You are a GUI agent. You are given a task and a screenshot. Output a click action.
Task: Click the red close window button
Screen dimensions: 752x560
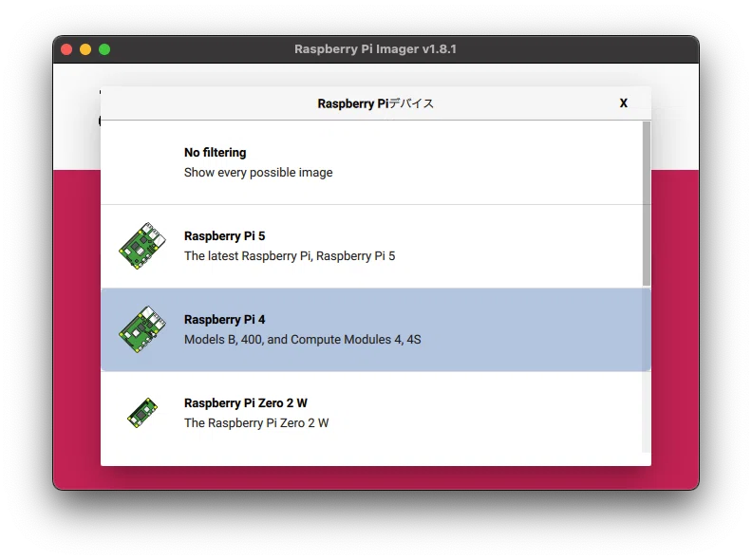point(66,49)
